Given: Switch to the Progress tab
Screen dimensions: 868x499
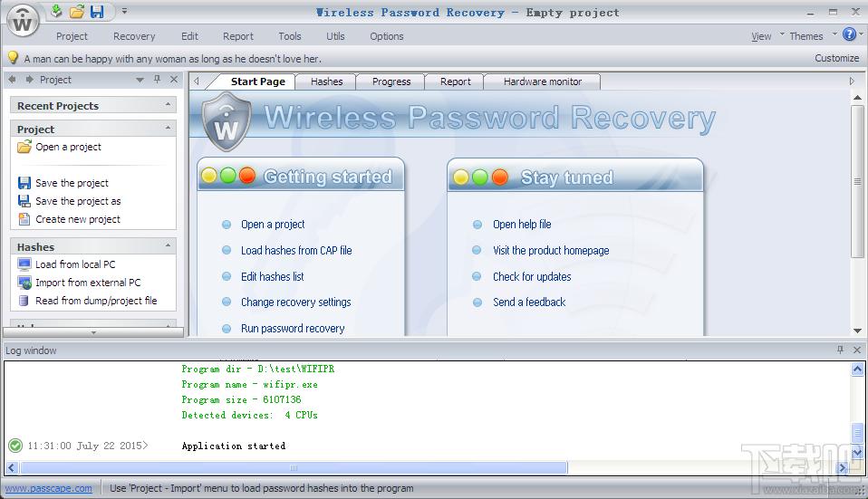Looking at the screenshot, I should [x=391, y=82].
